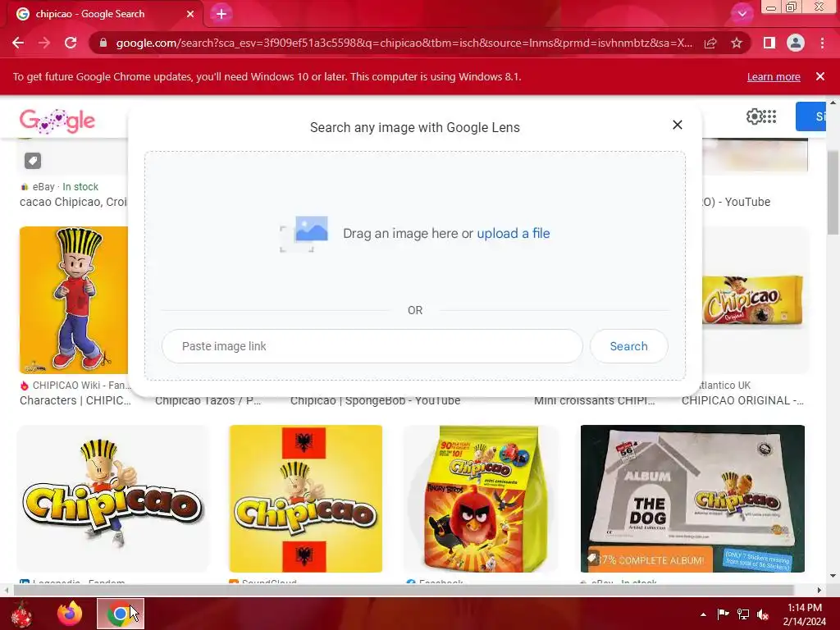Open a new tab with plus button

[x=221, y=14]
